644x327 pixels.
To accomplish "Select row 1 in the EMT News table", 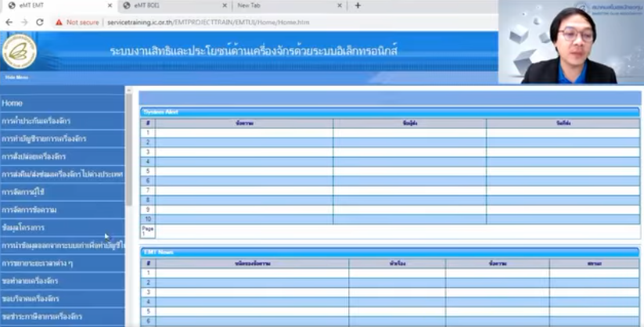I will point(390,273).
